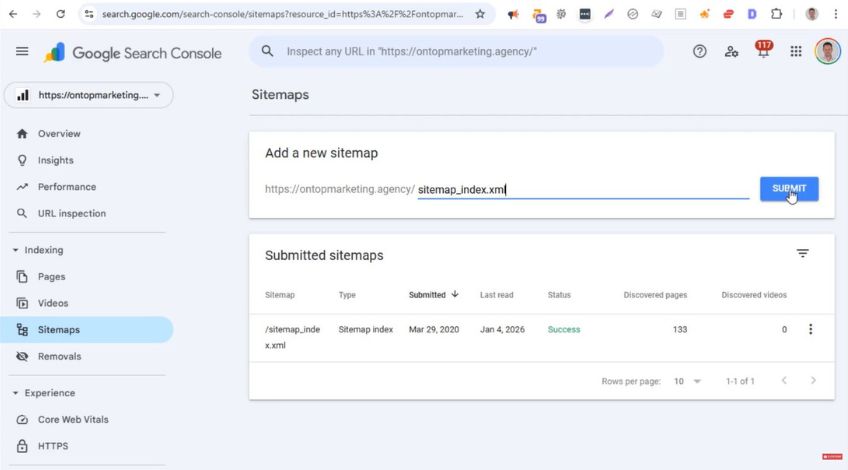Viewport: 848px width, 470px height.
Task: Go to previous page of sitemaps
Action: tap(784, 381)
